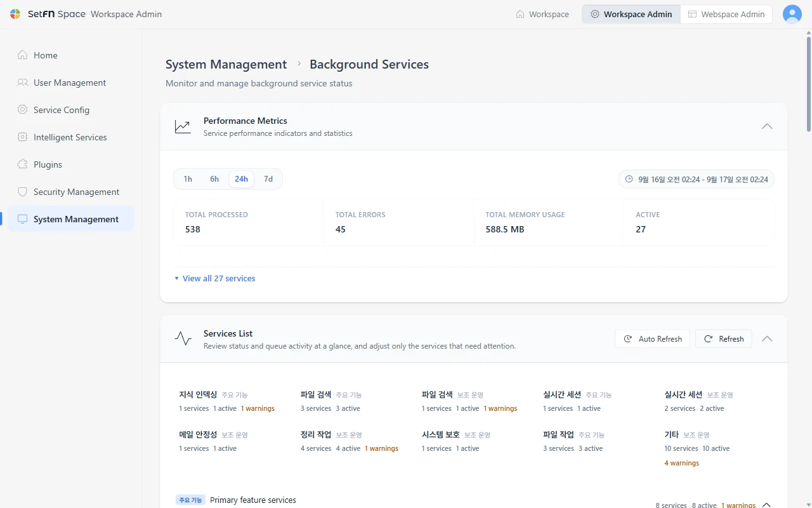
Task: Select the 7d time range
Action: [x=268, y=179]
